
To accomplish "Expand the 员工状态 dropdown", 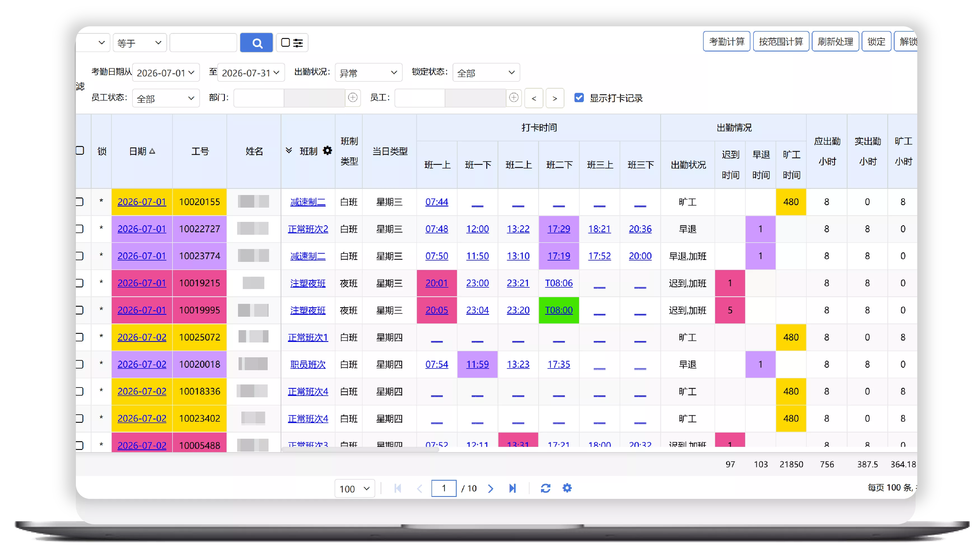I will click(166, 98).
